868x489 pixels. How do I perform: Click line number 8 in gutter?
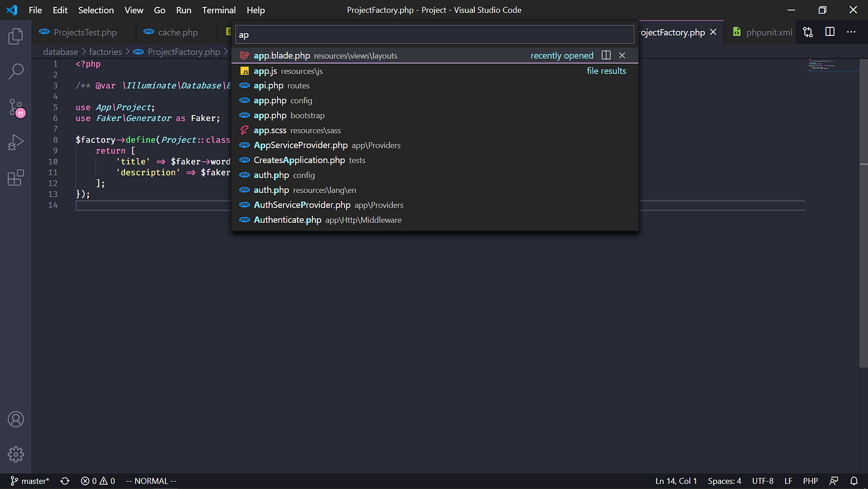coord(55,140)
